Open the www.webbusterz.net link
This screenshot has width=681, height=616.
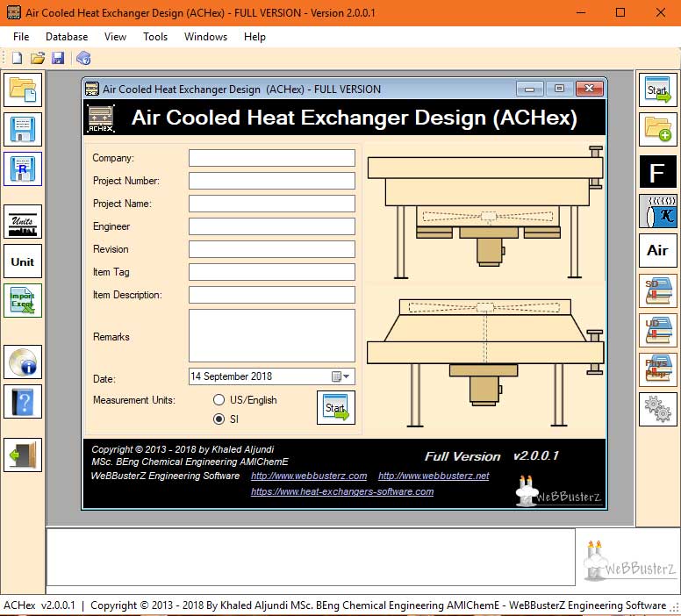point(434,476)
